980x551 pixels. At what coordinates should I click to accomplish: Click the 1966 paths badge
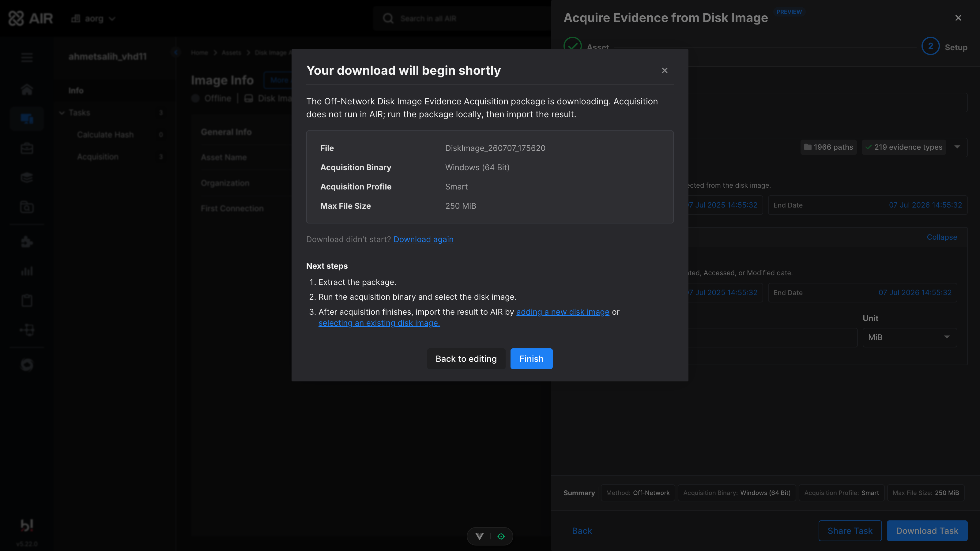coord(829,147)
